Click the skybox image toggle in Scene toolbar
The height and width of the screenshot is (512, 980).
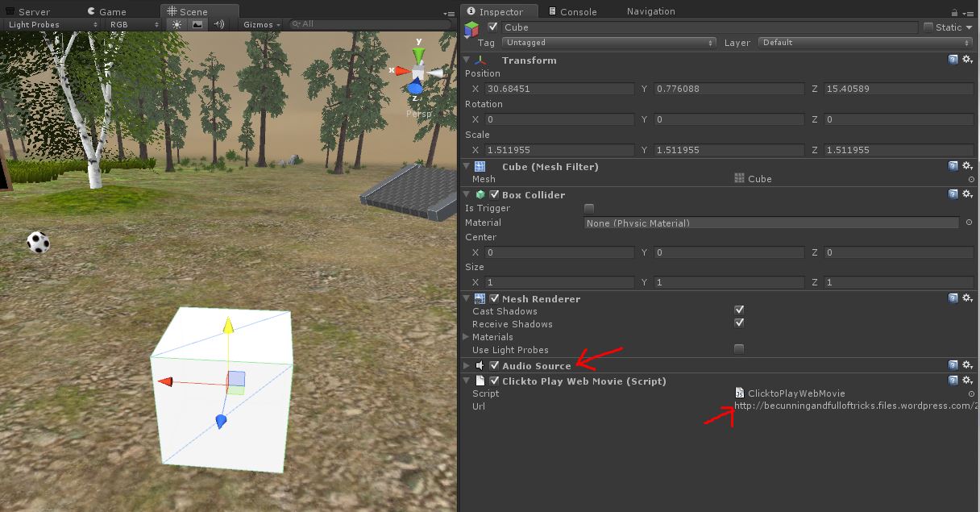[197, 24]
